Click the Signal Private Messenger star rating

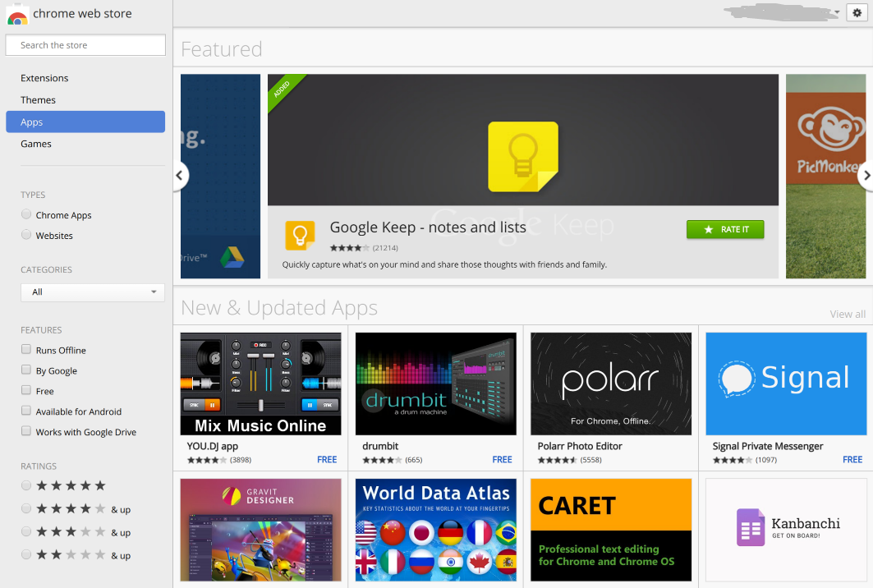point(732,460)
